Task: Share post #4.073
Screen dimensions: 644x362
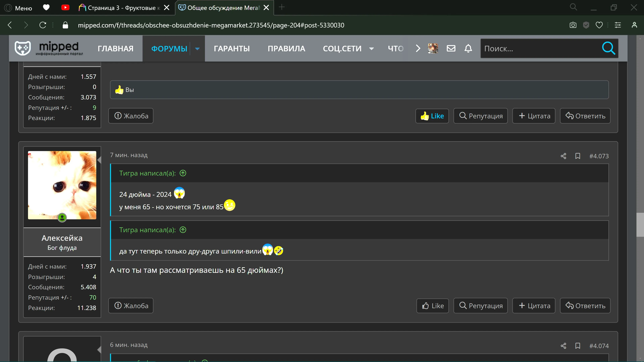Action: [563, 156]
